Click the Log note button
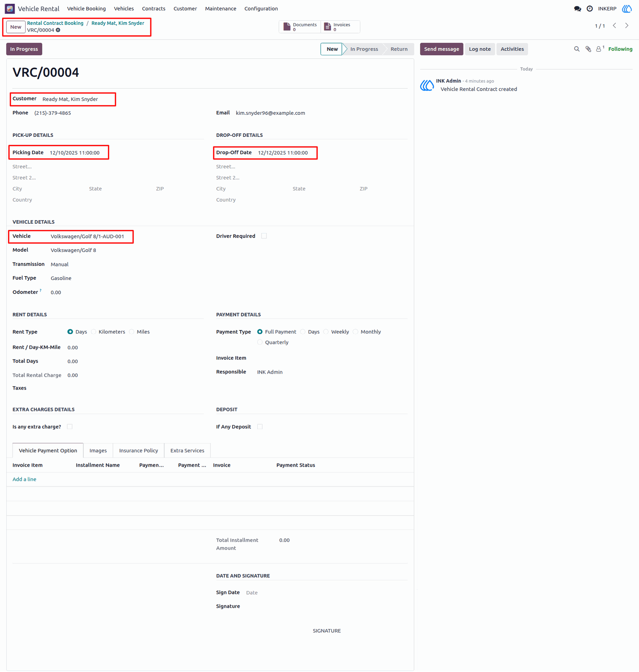 [479, 49]
